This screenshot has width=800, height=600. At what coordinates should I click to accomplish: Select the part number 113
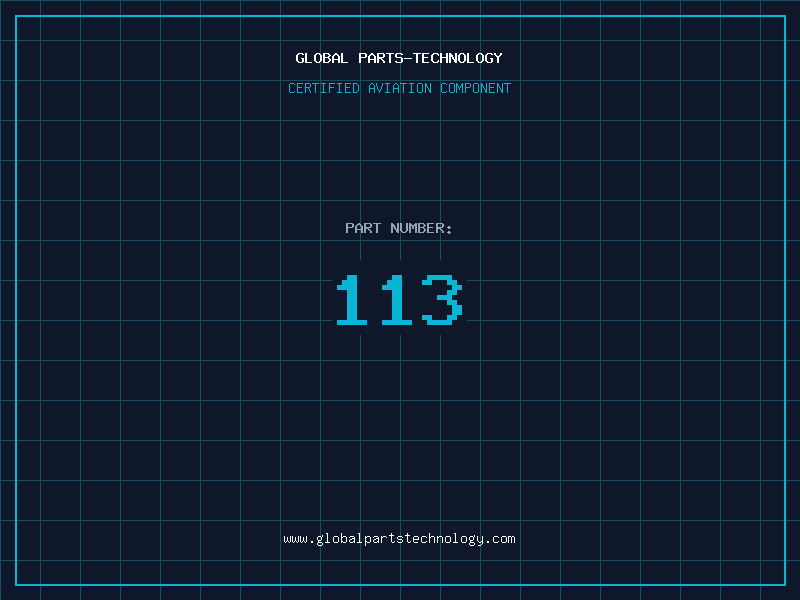(x=399, y=300)
